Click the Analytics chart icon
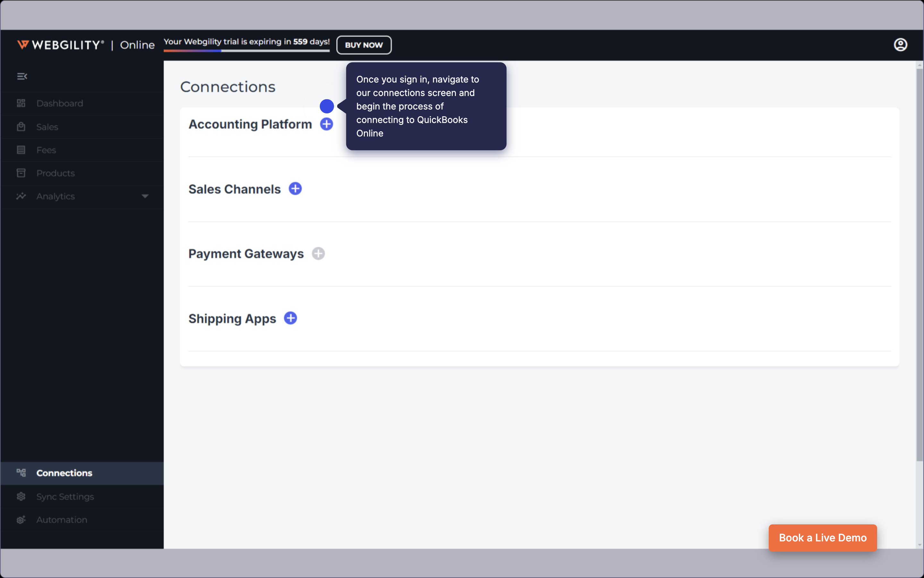The image size is (924, 578). pos(21,196)
